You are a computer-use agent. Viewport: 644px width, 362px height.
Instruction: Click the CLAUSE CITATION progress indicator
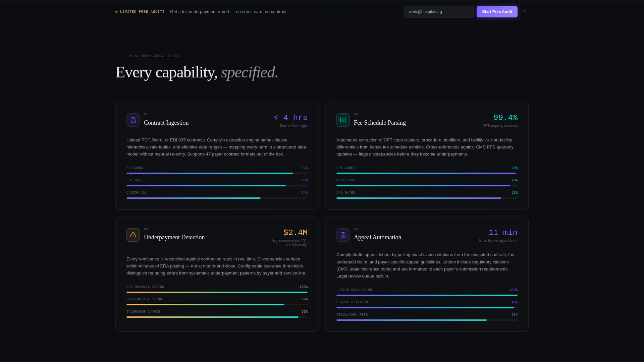pyautogui.click(x=427, y=307)
